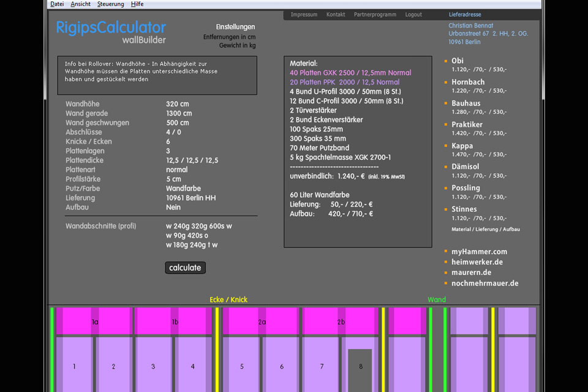Select the Obi supplier entry

click(x=457, y=61)
